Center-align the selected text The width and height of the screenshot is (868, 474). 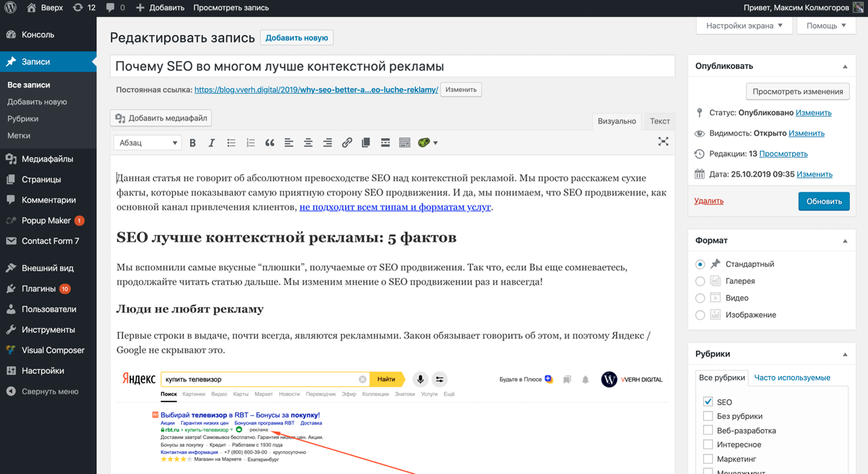pos(308,143)
